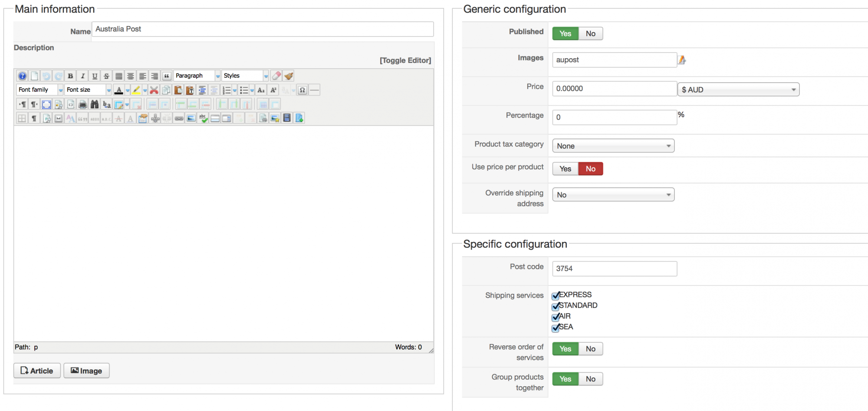Uncheck the EXPRESS shipping service
The image size is (868, 411).
tap(556, 295)
